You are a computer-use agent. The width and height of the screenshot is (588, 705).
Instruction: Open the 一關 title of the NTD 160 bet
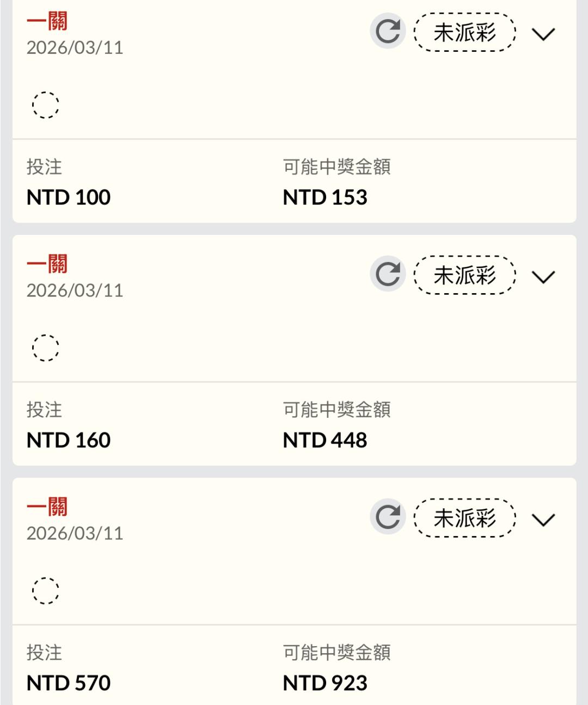pyautogui.click(x=47, y=264)
